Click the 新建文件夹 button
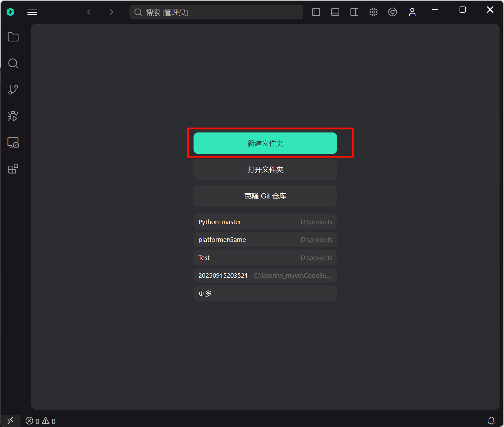The height and width of the screenshot is (427, 504). tap(265, 143)
